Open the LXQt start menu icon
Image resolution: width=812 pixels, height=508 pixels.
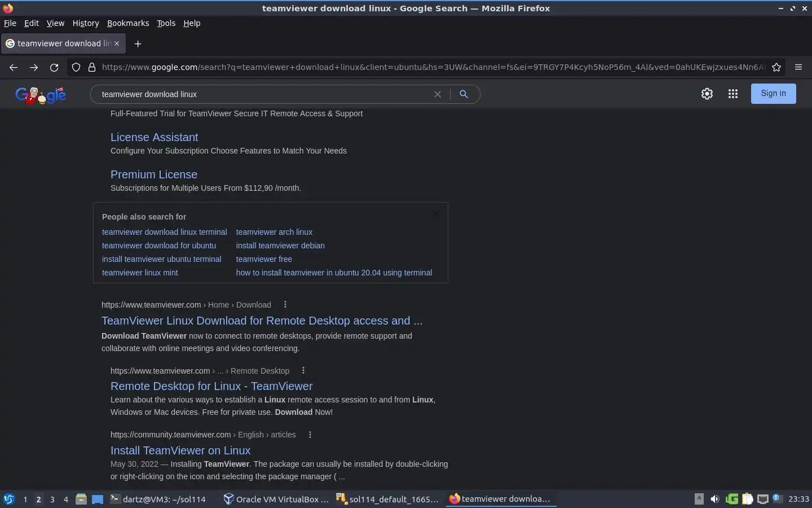coord(8,499)
